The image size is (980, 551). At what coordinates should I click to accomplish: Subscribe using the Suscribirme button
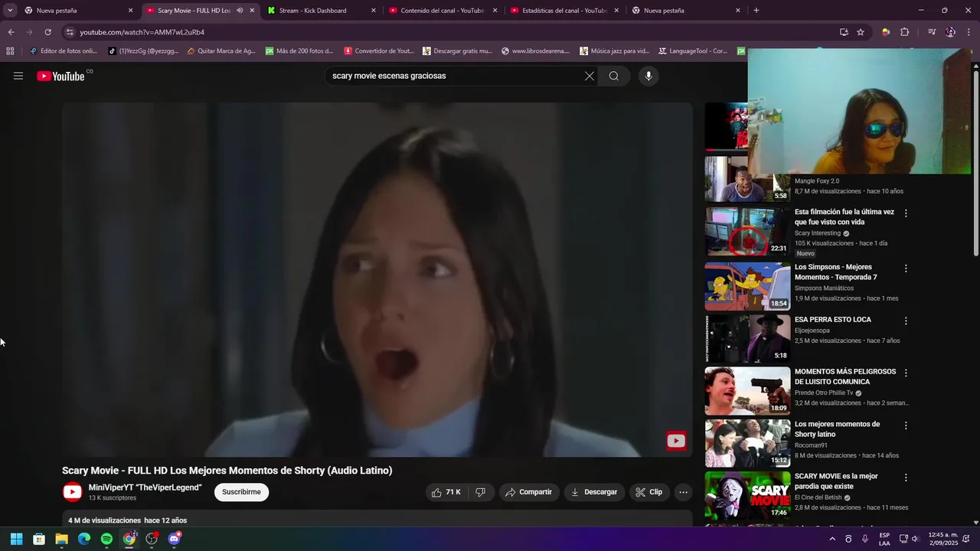241,492
